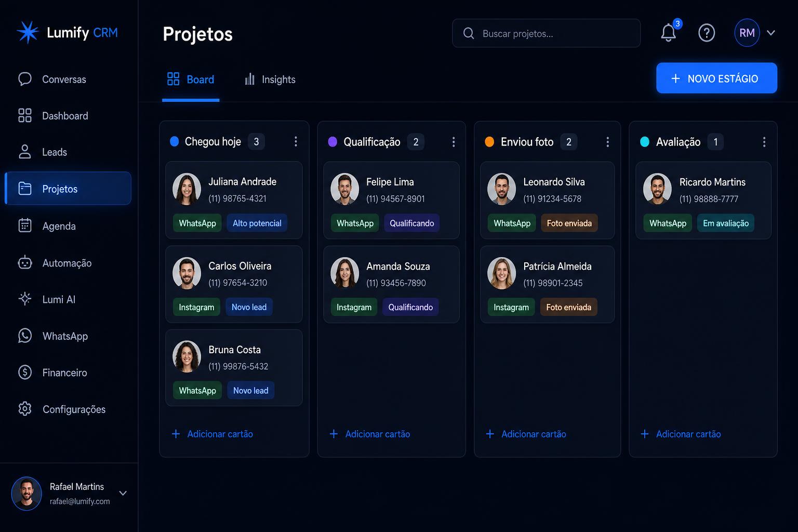This screenshot has height=532, width=798.
Task: Click rafael@lumify.com email text
Action: tap(80, 501)
